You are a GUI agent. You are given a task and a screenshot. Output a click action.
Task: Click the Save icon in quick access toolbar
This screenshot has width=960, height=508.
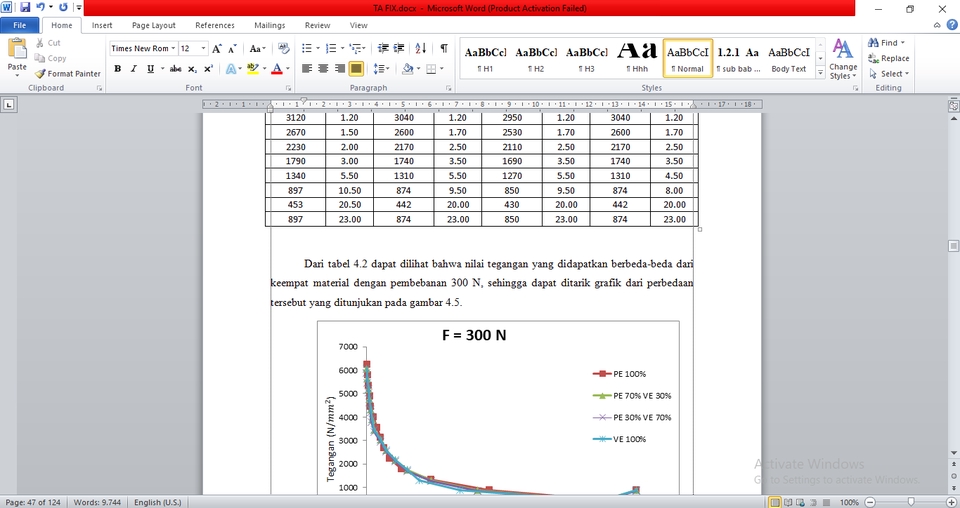click(24, 7)
